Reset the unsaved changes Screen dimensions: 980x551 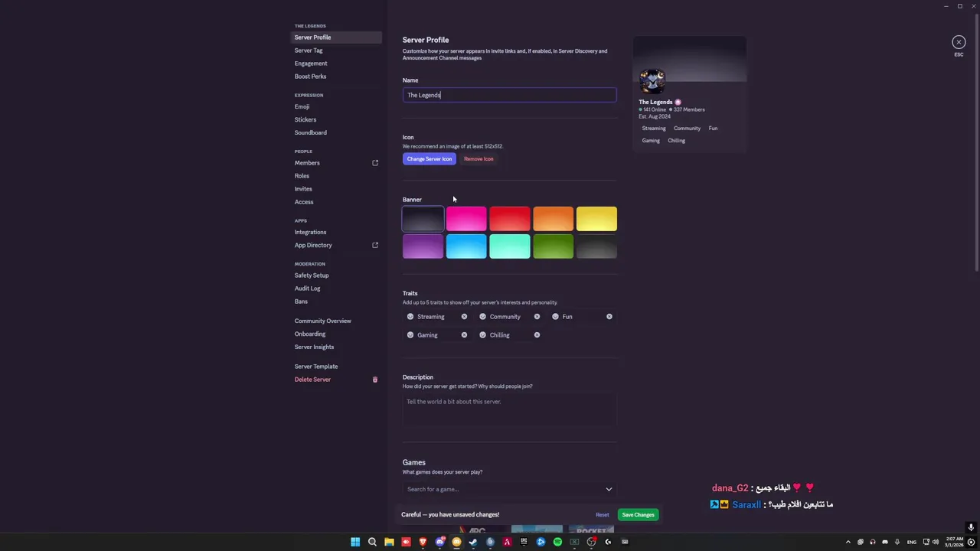[x=603, y=515]
